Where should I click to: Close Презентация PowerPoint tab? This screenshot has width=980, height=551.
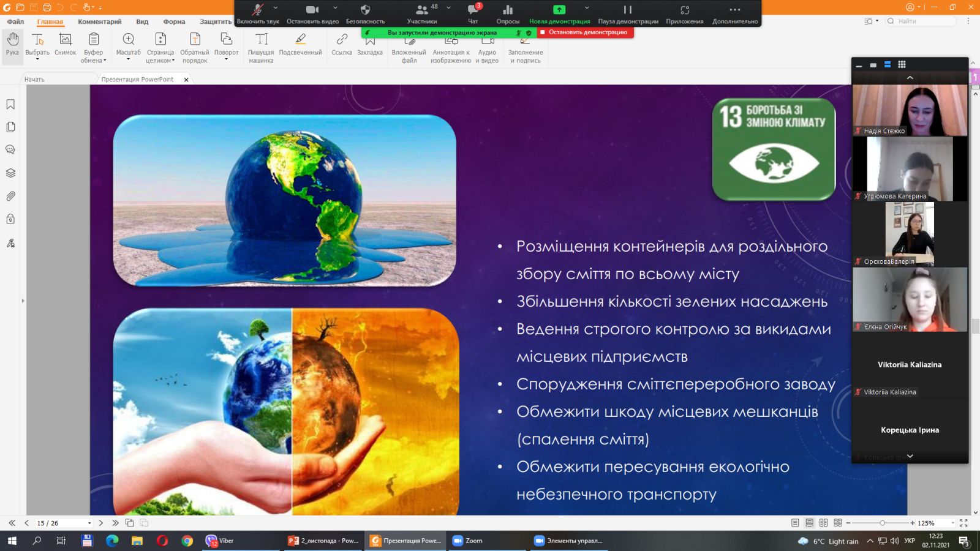click(186, 80)
